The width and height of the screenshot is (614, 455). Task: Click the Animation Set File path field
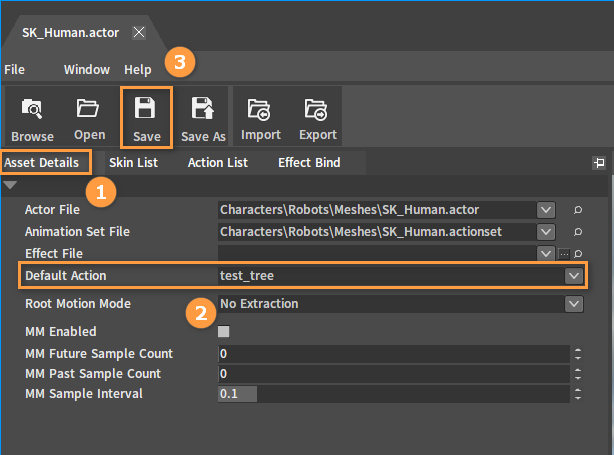(377, 232)
